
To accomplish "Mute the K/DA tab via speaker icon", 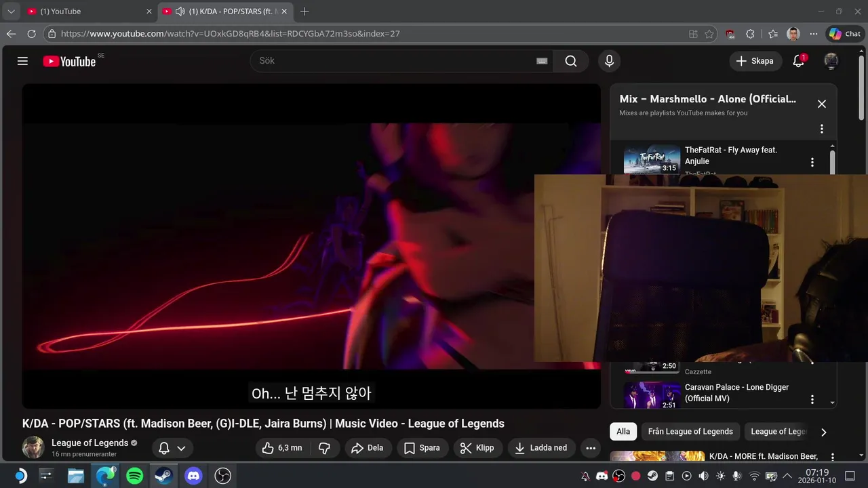I will [x=180, y=12].
